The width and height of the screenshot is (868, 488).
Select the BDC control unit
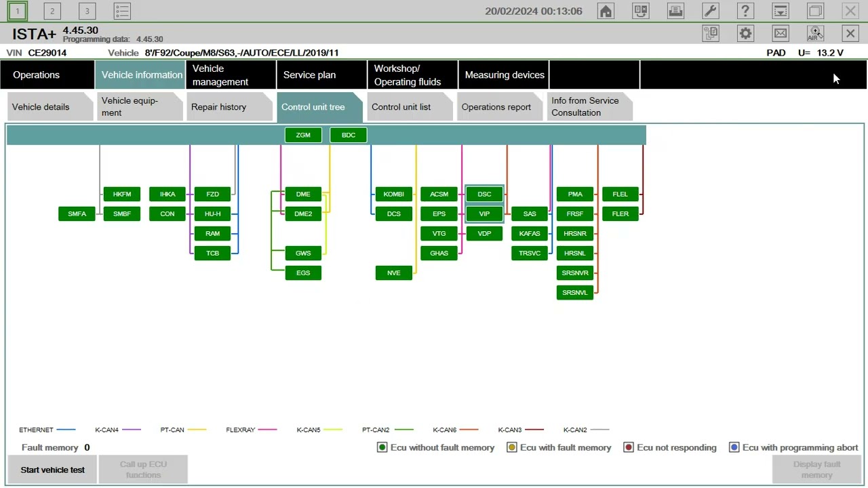(349, 135)
